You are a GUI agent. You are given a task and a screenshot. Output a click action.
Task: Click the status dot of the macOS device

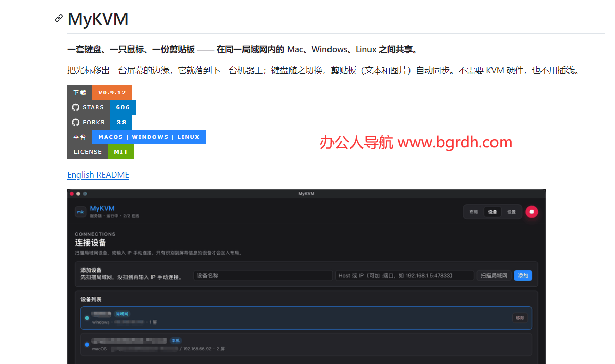point(87,345)
